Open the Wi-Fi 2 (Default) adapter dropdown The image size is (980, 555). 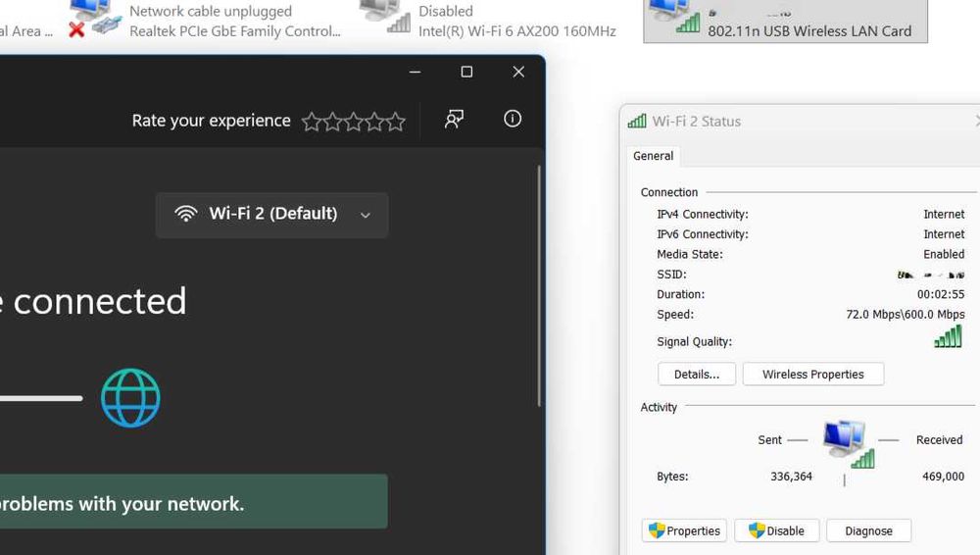(271, 215)
